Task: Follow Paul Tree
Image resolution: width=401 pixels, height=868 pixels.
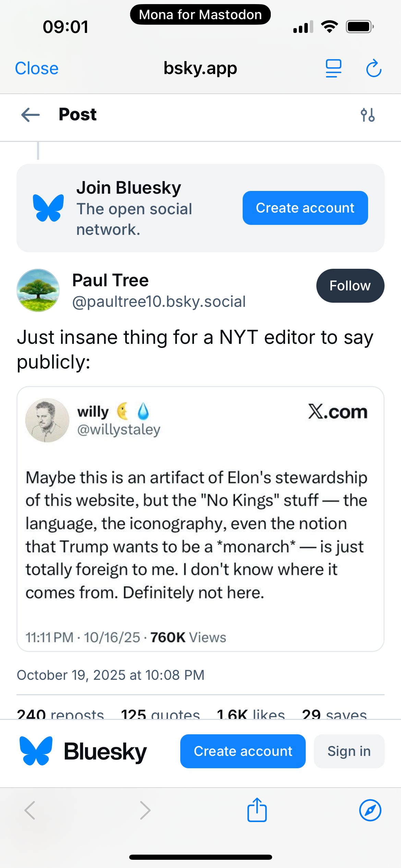Action: click(350, 286)
